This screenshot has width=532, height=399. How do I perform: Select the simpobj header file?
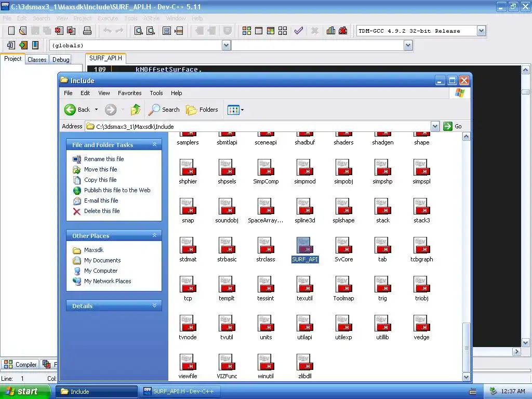coord(343,171)
